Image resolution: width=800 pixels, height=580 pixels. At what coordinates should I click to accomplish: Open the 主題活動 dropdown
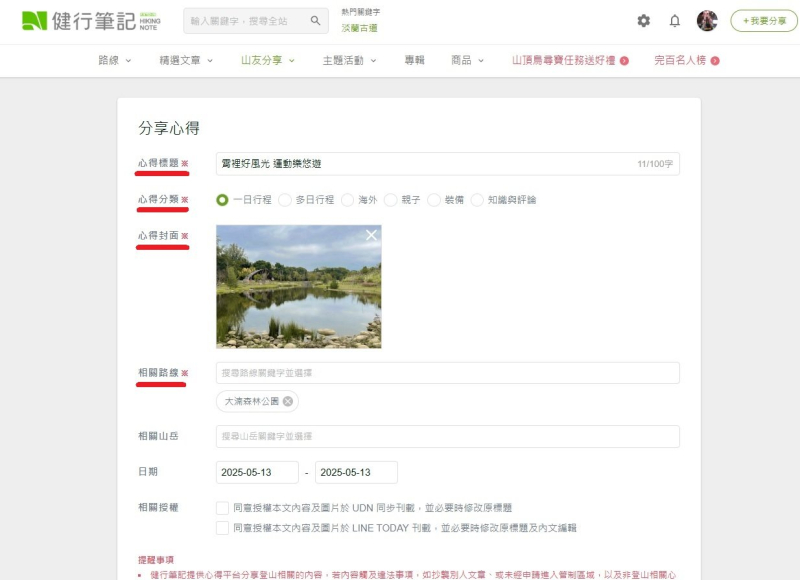tap(349, 61)
